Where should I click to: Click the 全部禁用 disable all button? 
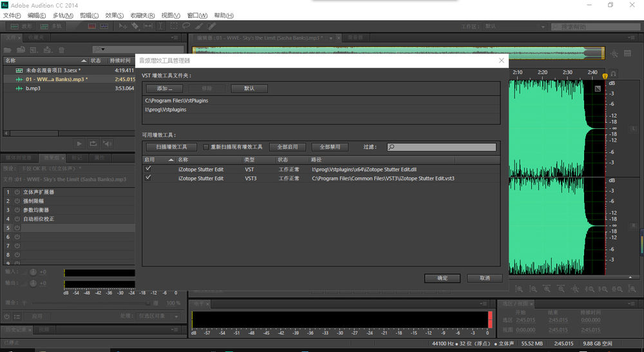pos(330,147)
